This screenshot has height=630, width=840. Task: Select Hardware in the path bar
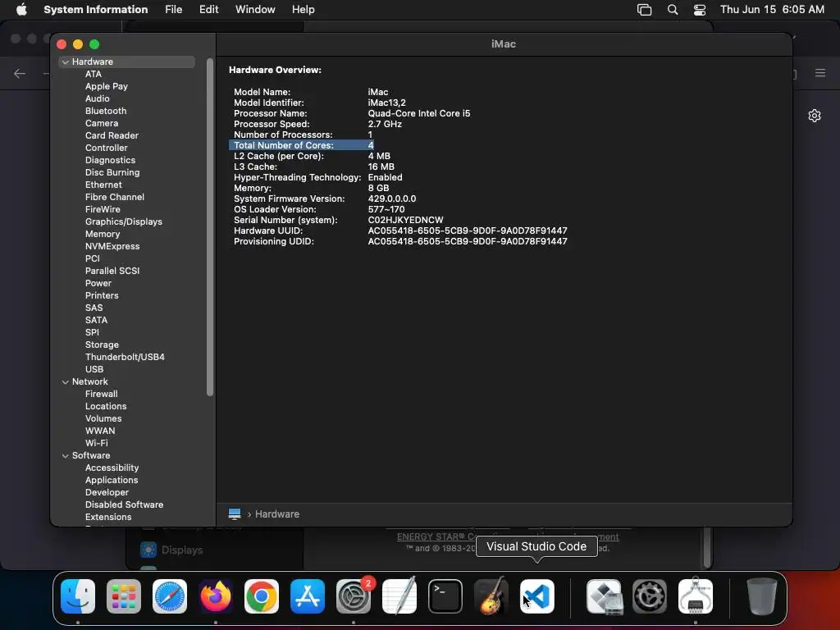(277, 514)
